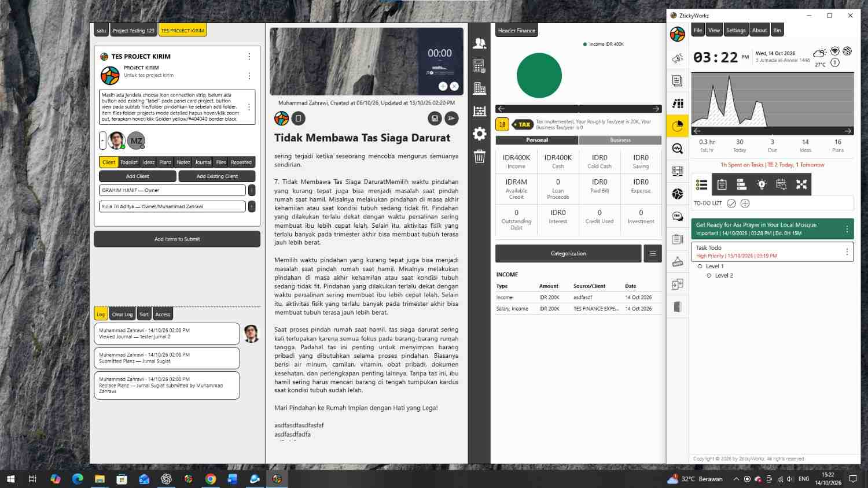Open the contacts people icon in dark strip
868x488 pixels.
coord(479,43)
